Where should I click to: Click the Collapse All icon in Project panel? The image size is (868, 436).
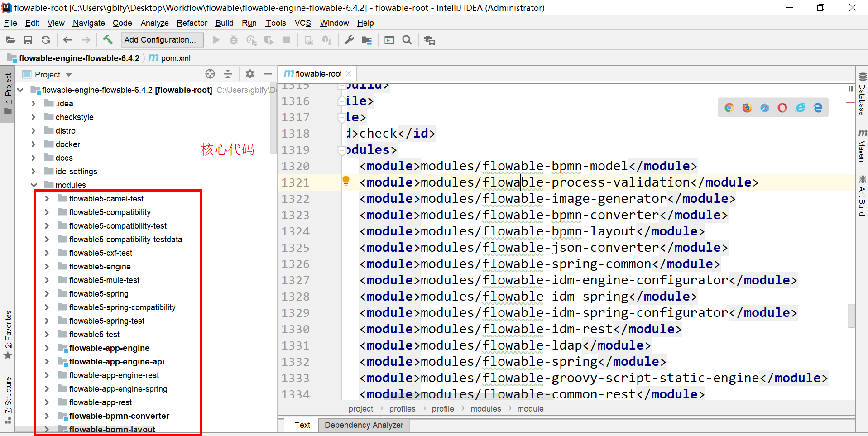click(x=228, y=74)
